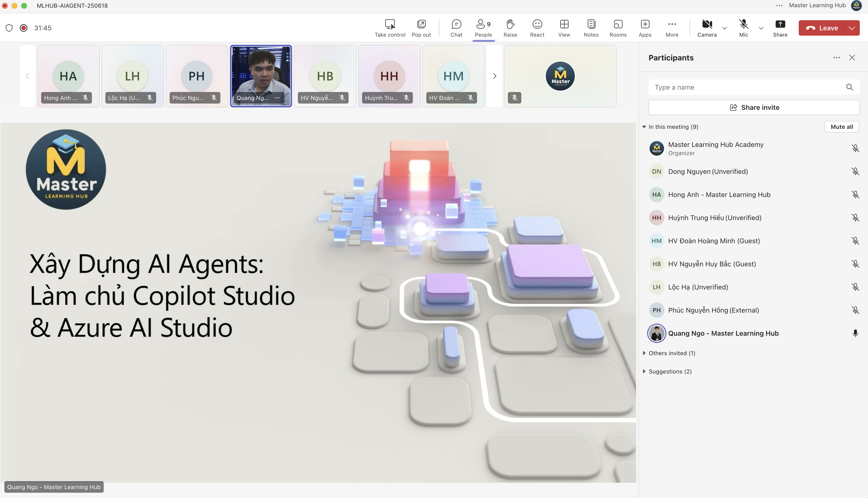Open the React emoji menu
This screenshot has width=868, height=498.
537,28
